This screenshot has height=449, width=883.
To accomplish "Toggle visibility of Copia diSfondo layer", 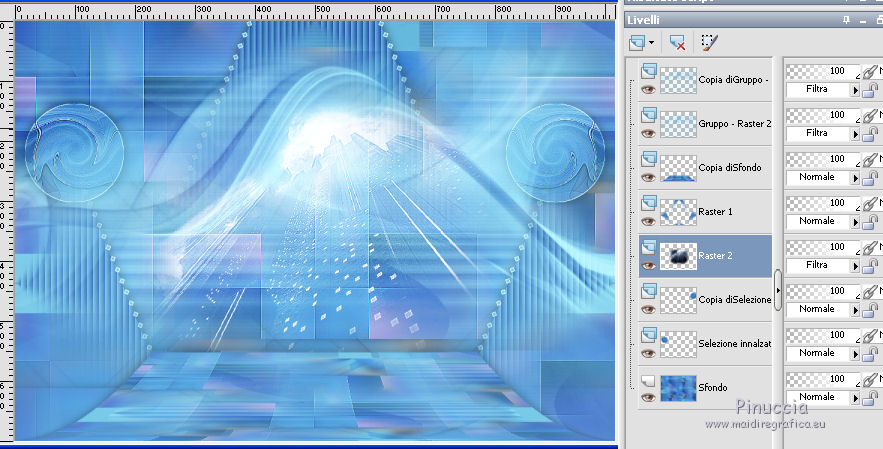I will click(x=649, y=177).
